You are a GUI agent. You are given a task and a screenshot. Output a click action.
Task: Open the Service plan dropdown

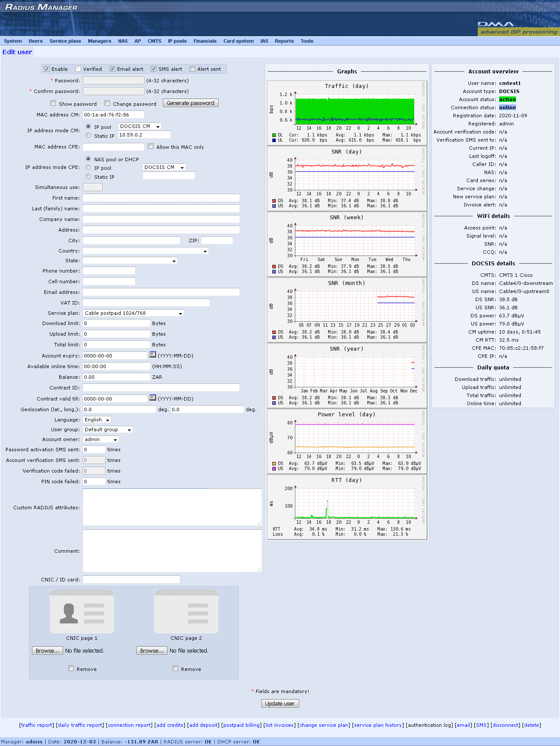[133, 313]
